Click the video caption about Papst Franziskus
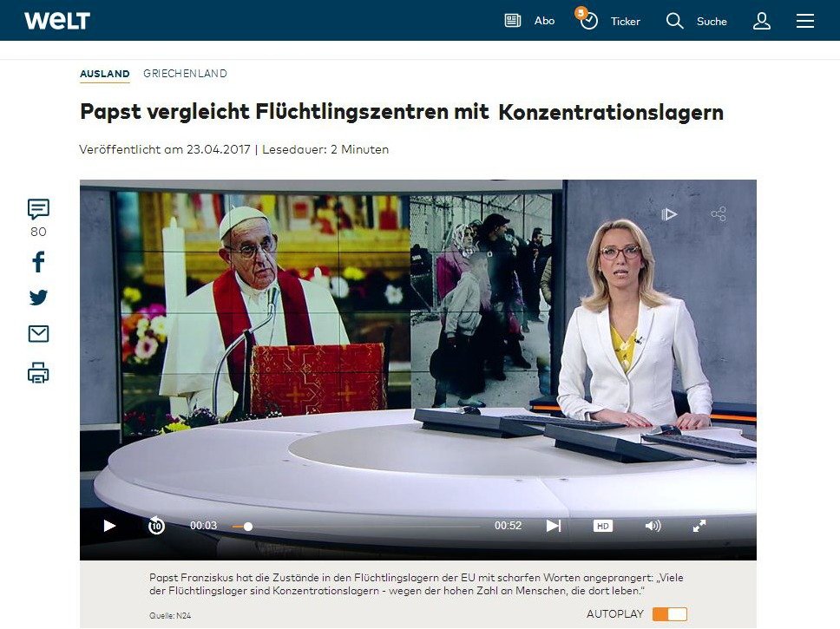The image size is (840, 629). (417, 584)
